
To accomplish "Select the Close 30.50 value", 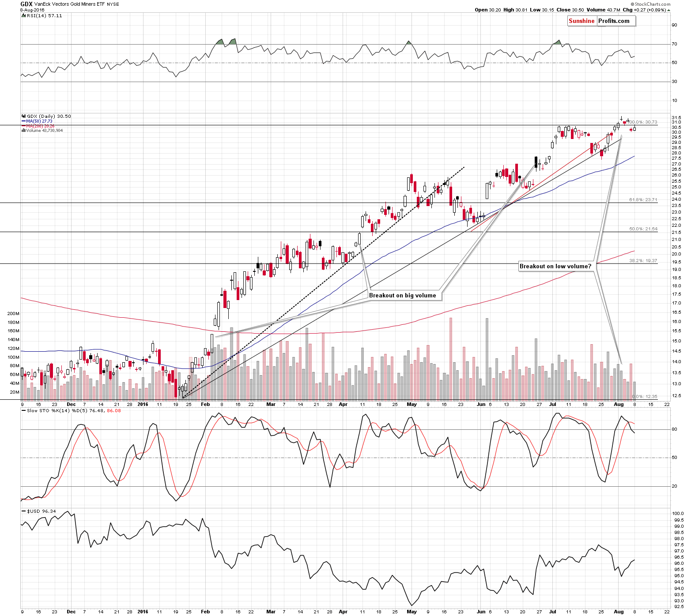I will [570, 10].
